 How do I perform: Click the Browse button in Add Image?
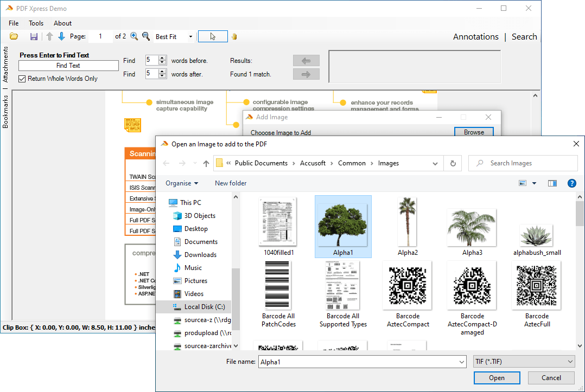point(474,132)
